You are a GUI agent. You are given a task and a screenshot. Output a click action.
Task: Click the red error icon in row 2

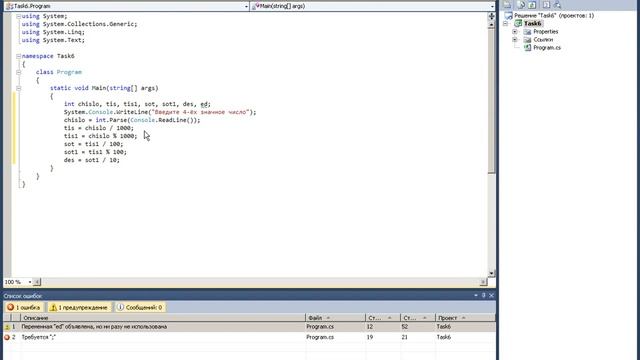tap(7, 337)
